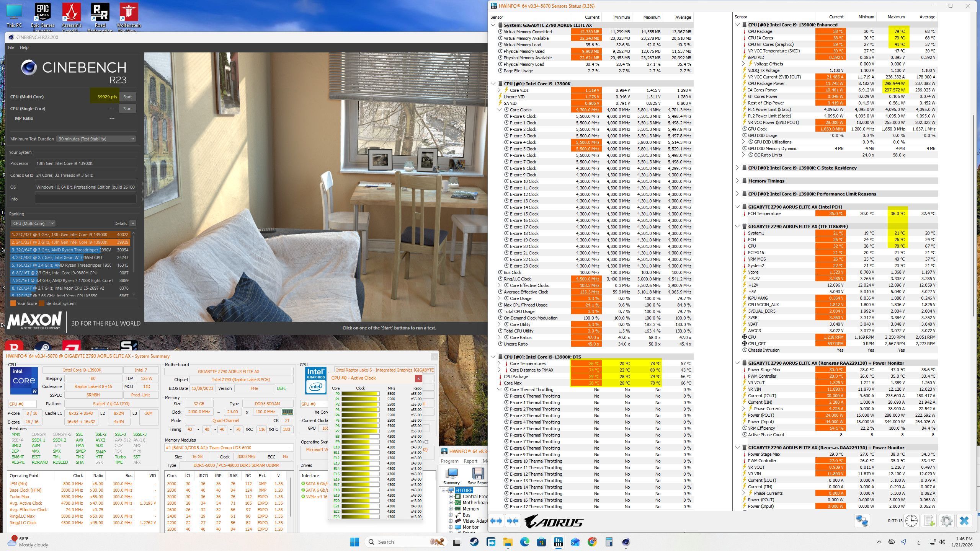The image size is (980, 551).
Task: Click the expand columns arrows icon in HWiNFO sensors
Action: click(496, 521)
